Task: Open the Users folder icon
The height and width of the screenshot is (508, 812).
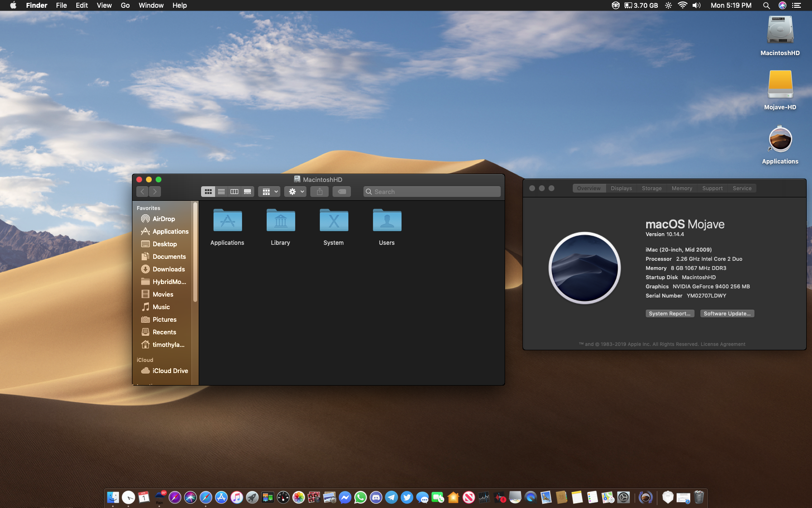Action: point(387,221)
